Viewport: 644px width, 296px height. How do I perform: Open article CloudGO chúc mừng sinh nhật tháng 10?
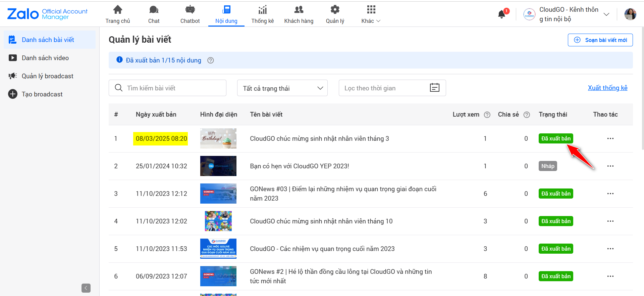pos(321,221)
